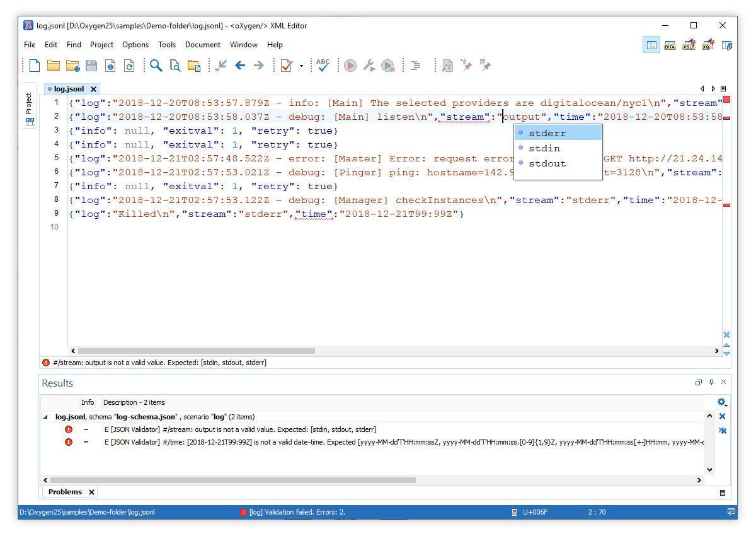Image resolution: width=756 pixels, height=536 pixels.
Task: Choose stderr from the completion list
Action: tap(558, 133)
